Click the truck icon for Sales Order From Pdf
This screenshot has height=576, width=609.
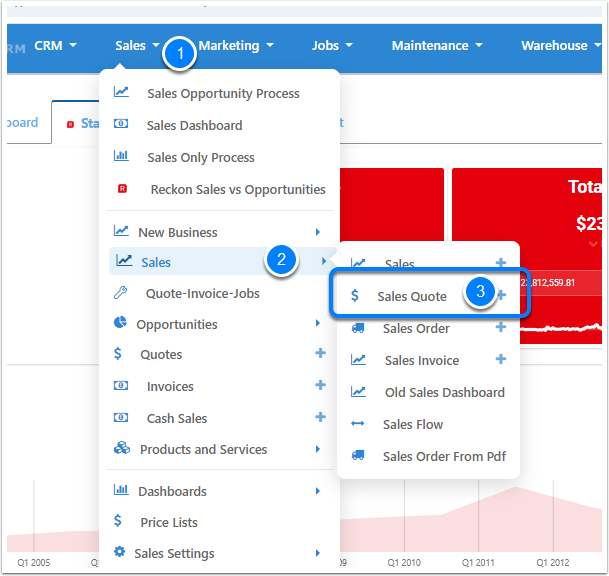point(358,455)
